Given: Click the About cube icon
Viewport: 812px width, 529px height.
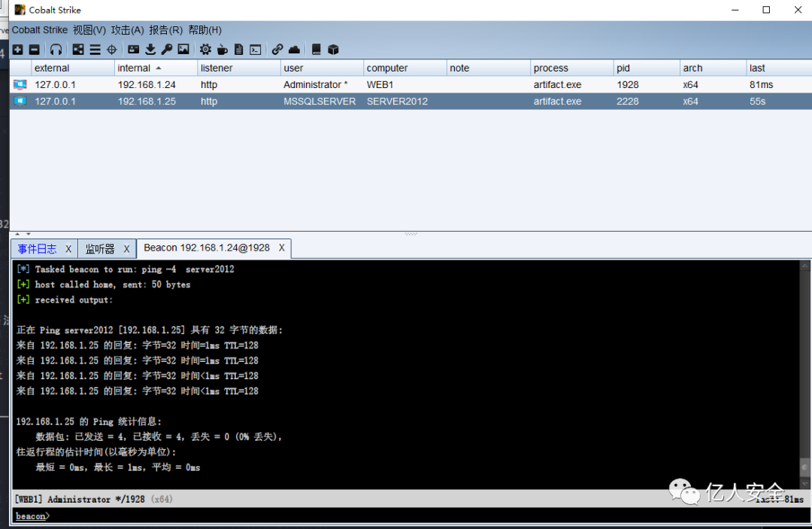Looking at the screenshot, I should (x=333, y=50).
